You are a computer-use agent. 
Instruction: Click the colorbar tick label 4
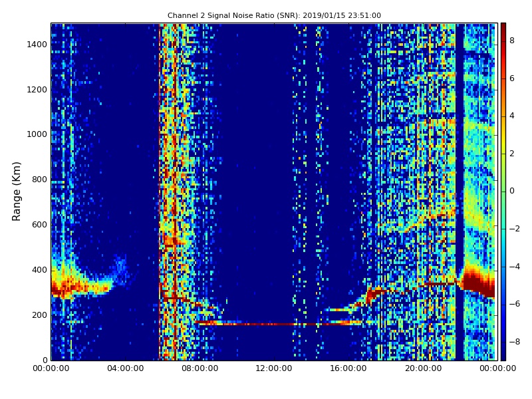coord(512,116)
